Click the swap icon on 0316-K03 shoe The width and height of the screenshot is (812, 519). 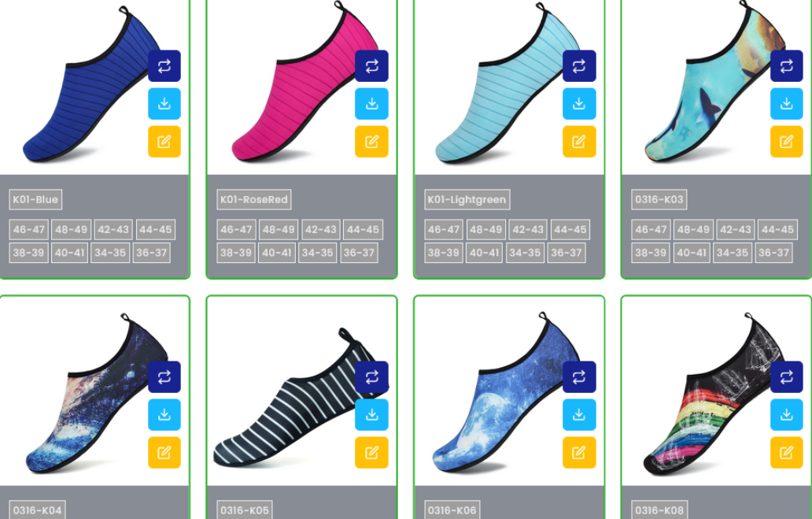[x=786, y=66]
